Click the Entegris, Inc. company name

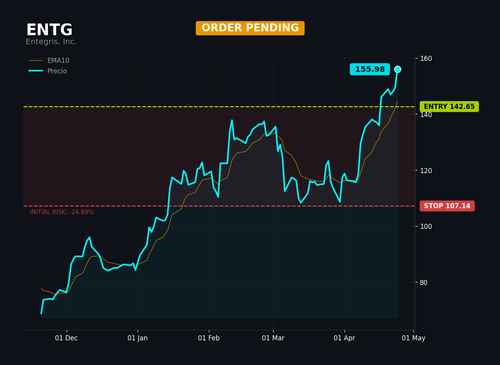51,42
